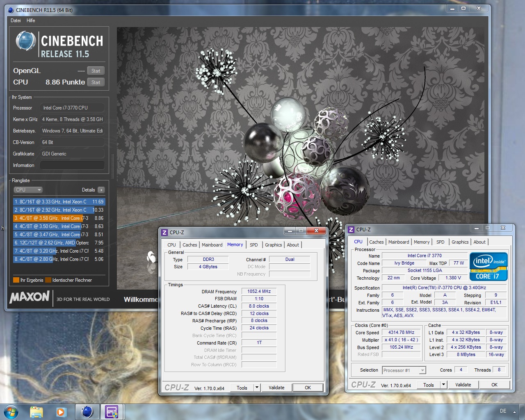Select ranking row 4C/8T @ 3.47 GHz
Viewport: 525px width, 420px height.
click(x=59, y=235)
